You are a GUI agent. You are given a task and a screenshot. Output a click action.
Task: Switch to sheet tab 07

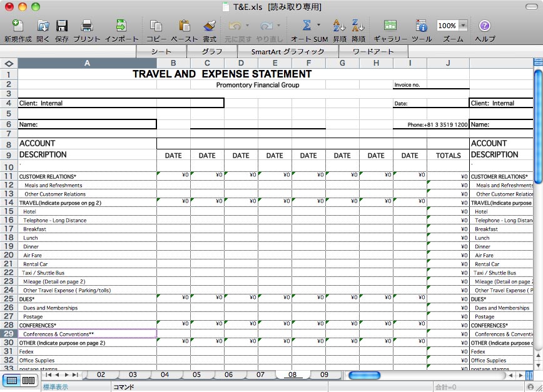(x=260, y=374)
